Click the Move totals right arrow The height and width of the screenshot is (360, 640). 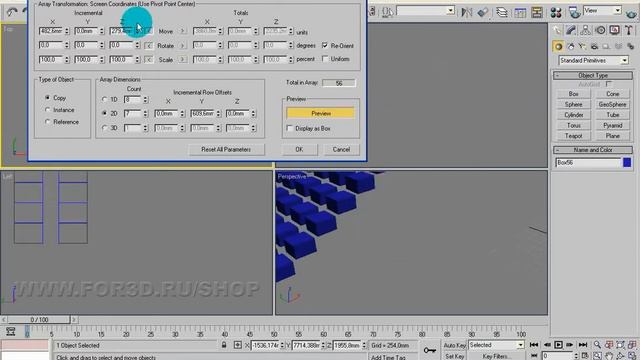182,31
